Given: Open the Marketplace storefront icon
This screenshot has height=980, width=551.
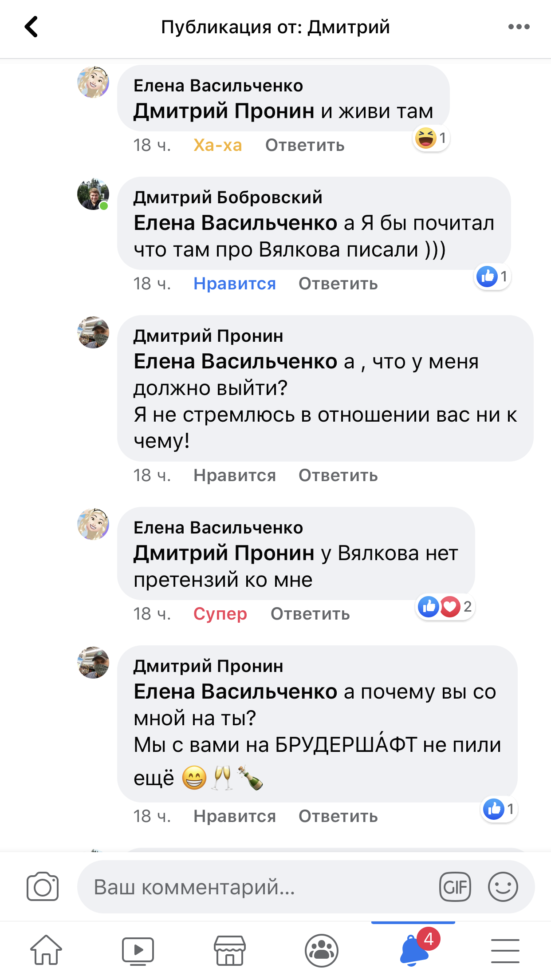Looking at the screenshot, I should click(230, 951).
